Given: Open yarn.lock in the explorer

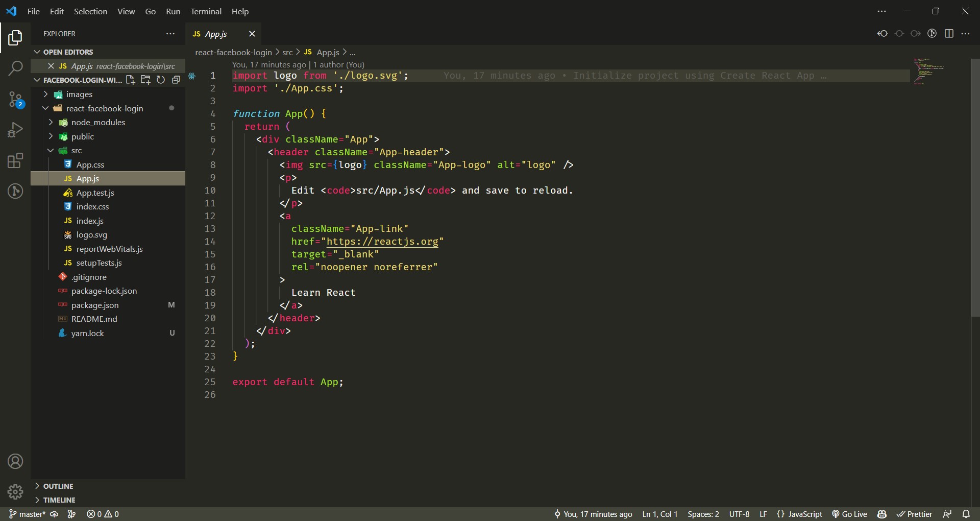Looking at the screenshot, I should pos(108,333).
